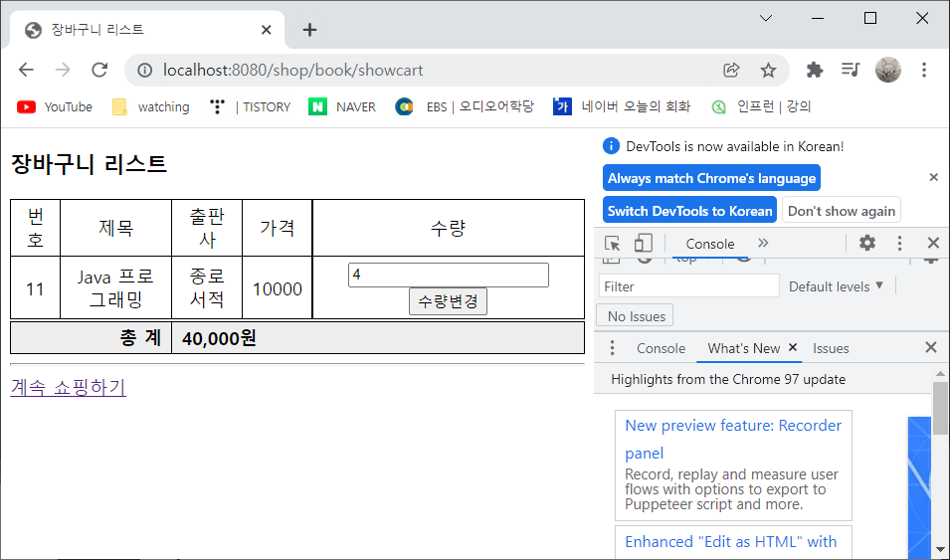Open the NAVER bookmark

pyautogui.click(x=342, y=107)
